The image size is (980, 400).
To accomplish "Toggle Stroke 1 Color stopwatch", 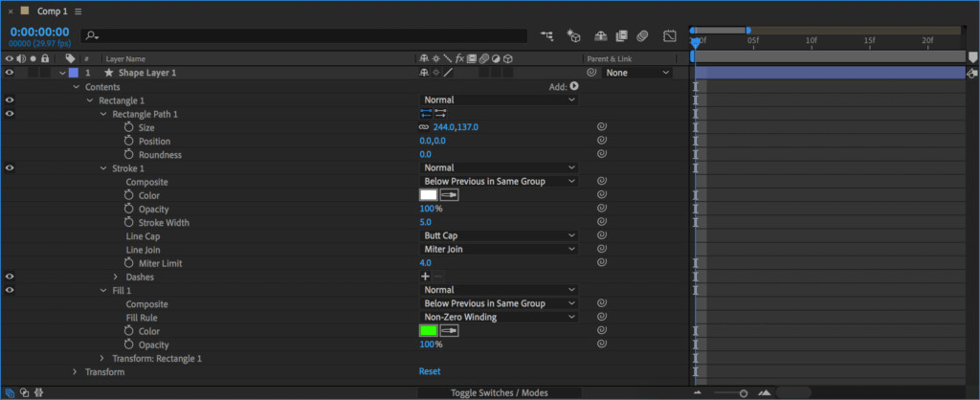I will point(129,195).
